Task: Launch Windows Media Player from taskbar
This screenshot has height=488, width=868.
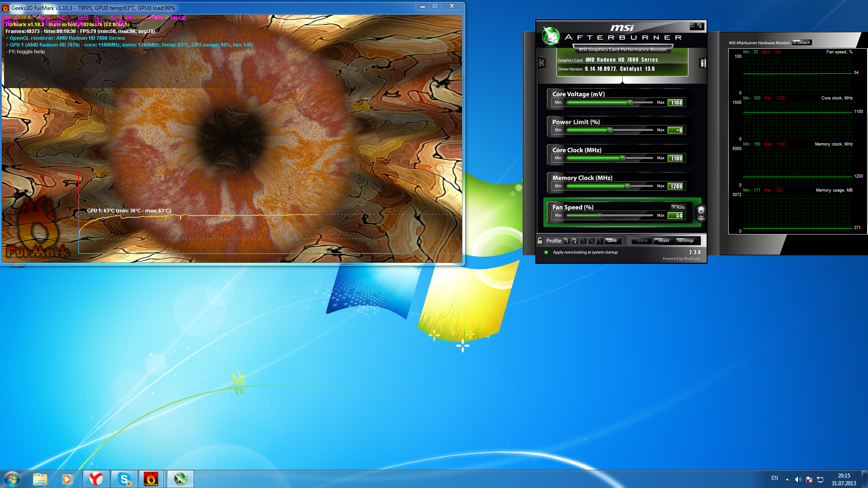Action: pos(67,479)
